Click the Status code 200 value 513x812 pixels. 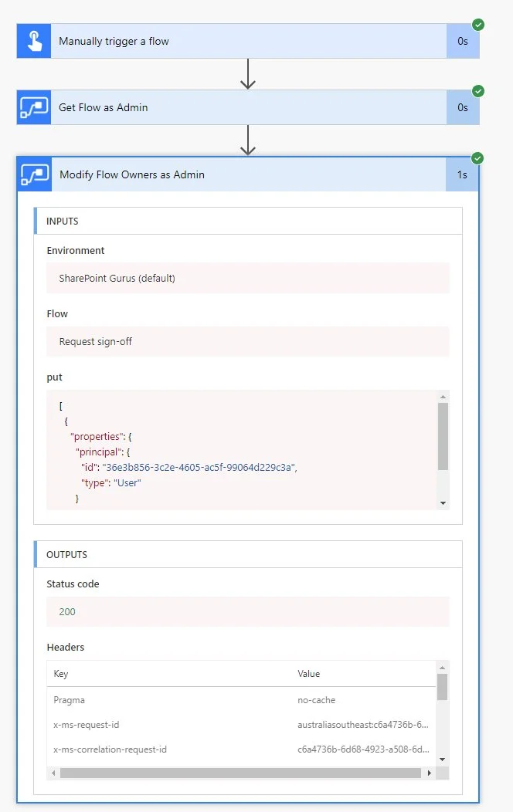pyautogui.click(x=247, y=611)
